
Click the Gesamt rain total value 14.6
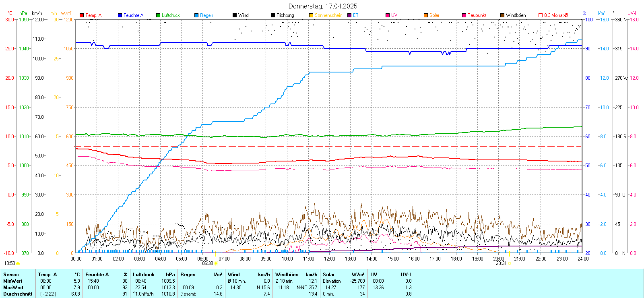[x=218, y=294]
